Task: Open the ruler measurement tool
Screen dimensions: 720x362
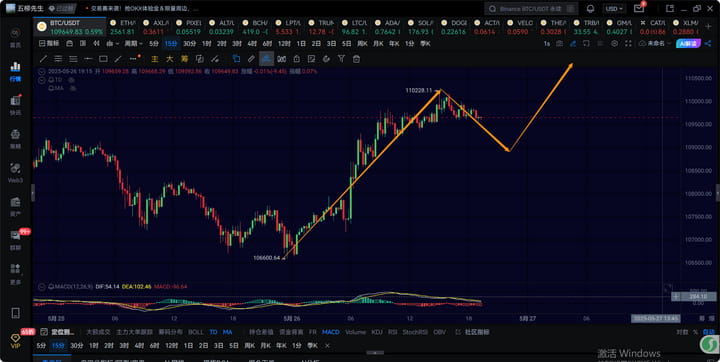Action: [251, 59]
